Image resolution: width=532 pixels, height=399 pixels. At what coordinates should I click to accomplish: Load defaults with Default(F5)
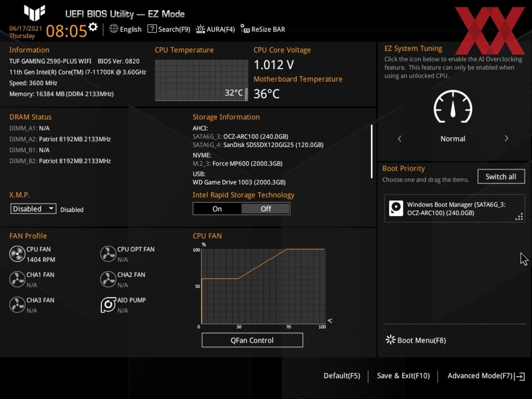pos(341,376)
